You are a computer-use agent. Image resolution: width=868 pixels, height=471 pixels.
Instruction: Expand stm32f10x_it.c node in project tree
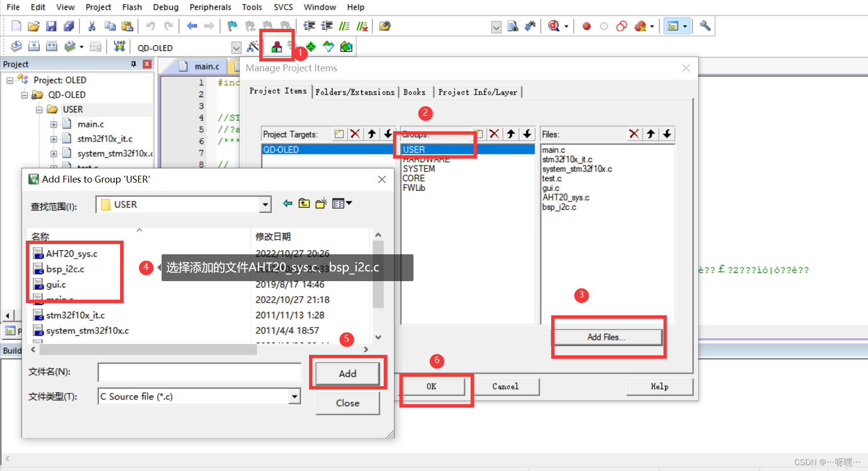[x=54, y=139]
